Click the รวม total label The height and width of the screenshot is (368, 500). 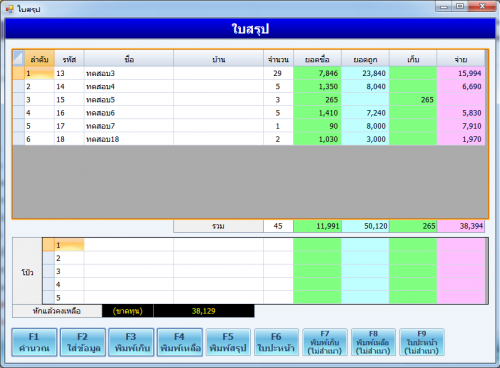(x=218, y=226)
